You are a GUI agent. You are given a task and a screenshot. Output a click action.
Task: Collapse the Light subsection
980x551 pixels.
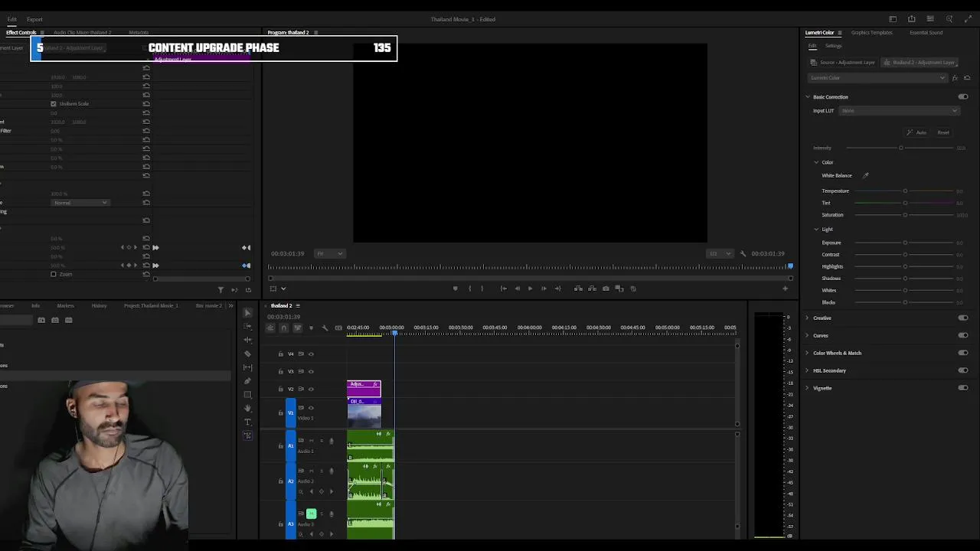(816, 230)
